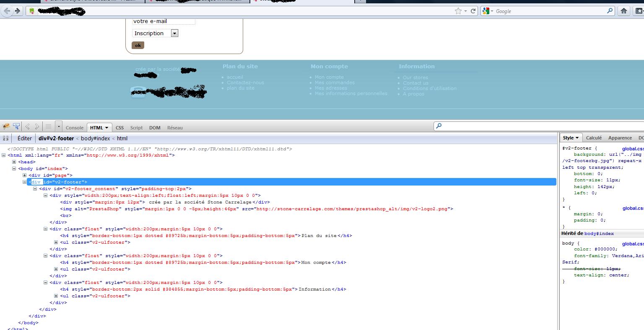Open the Firebug HTML tab
Image resolution: width=644 pixels, height=330 pixels.
99,128
